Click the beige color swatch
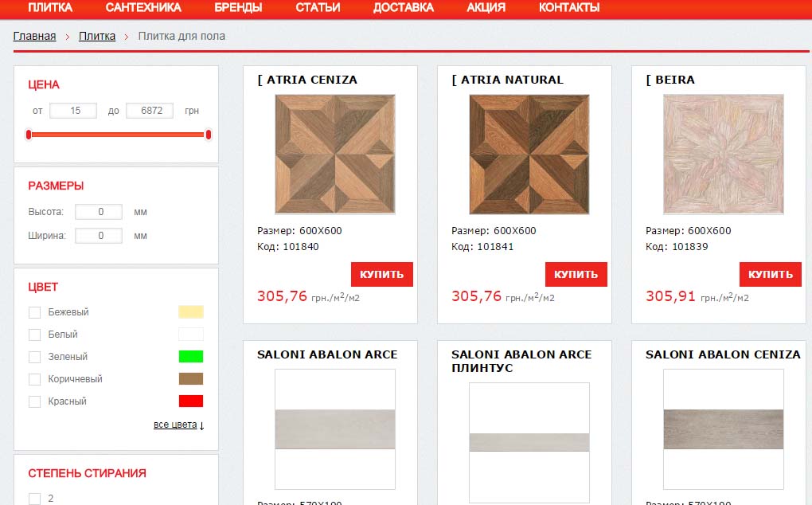The image size is (812, 505). [x=190, y=311]
